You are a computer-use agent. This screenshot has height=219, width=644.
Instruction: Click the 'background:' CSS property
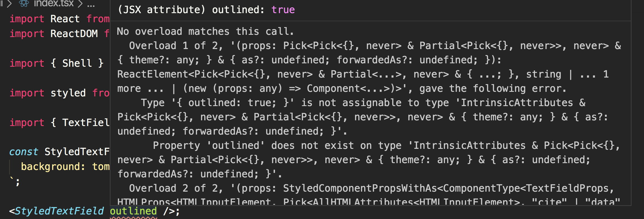click(53, 167)
